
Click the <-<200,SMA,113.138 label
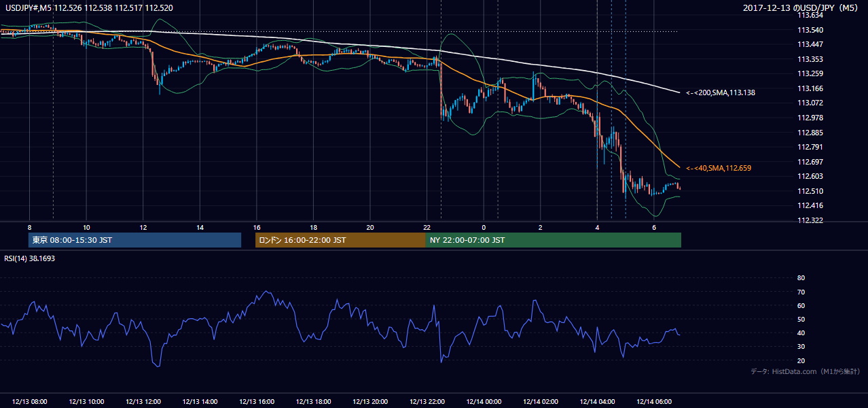coord(721,92)
